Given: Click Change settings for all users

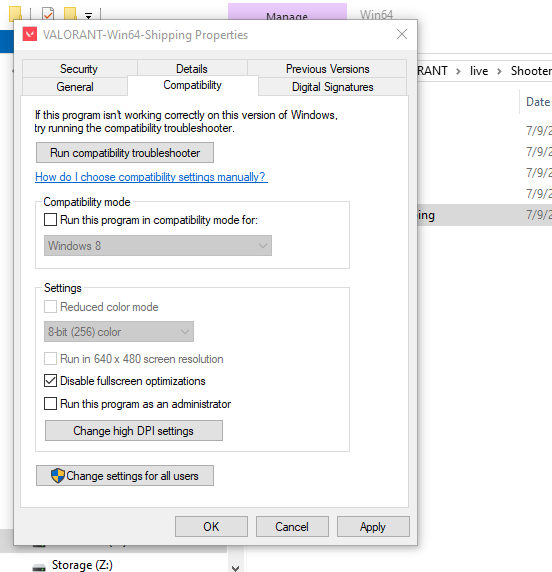Looking at the screenshot, I should 125,475.
